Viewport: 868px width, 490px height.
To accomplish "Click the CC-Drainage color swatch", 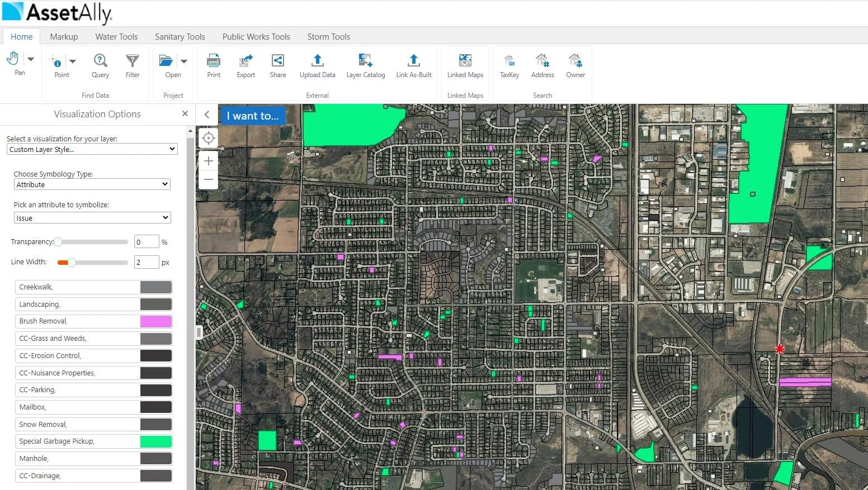I will 156,476.
